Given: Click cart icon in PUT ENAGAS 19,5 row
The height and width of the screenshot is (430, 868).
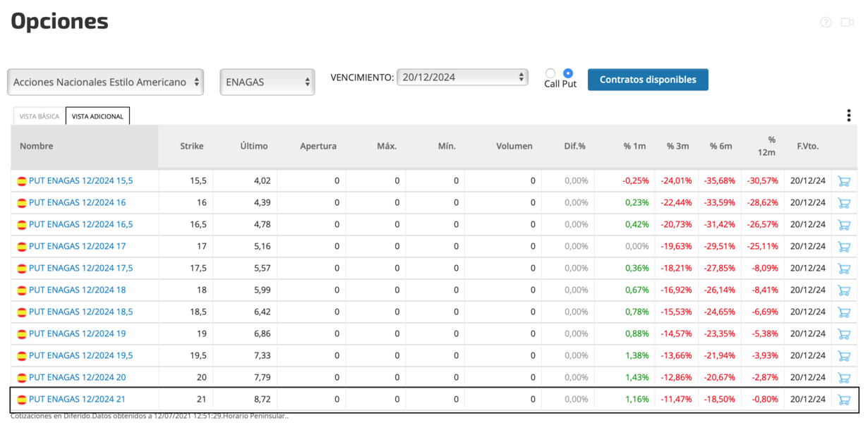Looking at the screenshot, I should point(843,355).
